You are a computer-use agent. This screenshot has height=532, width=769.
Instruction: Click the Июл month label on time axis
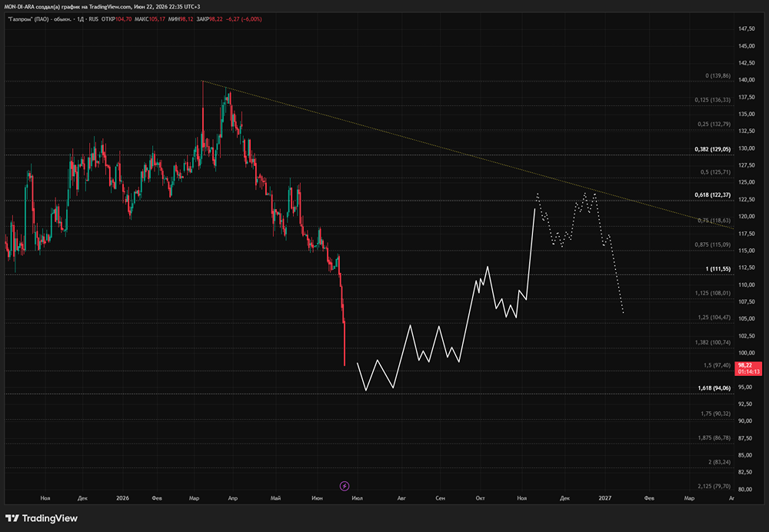[x=357, y=498]
